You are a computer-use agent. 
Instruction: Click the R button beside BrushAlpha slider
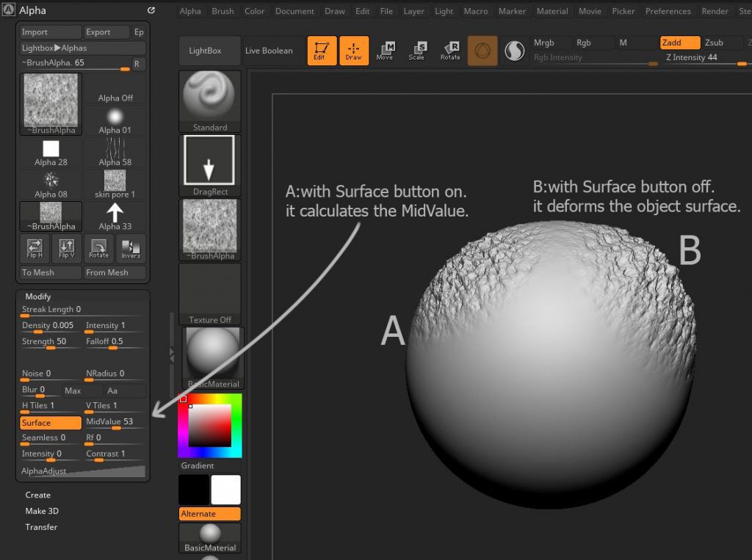tap(137, 64)
